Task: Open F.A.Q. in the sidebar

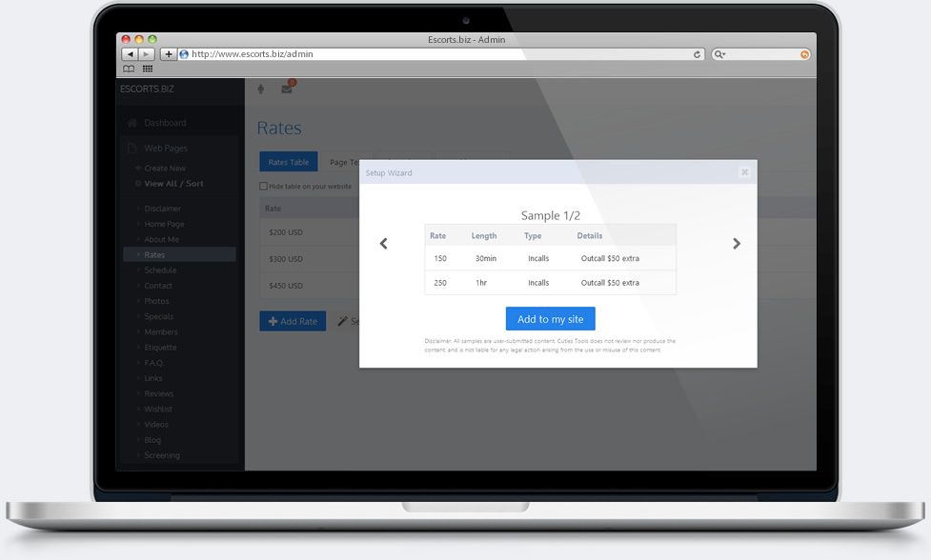Action: click(x=153, y=363)
